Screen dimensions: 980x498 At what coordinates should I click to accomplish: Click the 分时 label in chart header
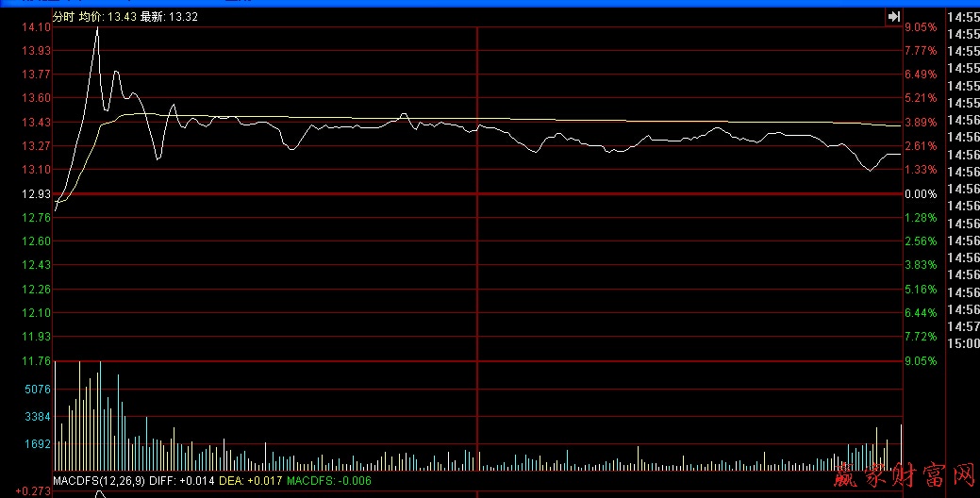coord(63,17)
